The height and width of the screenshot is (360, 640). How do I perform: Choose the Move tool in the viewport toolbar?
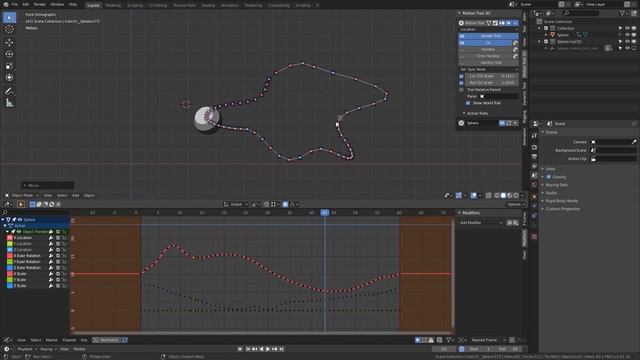pyautogui.click(x=9, y=42)
